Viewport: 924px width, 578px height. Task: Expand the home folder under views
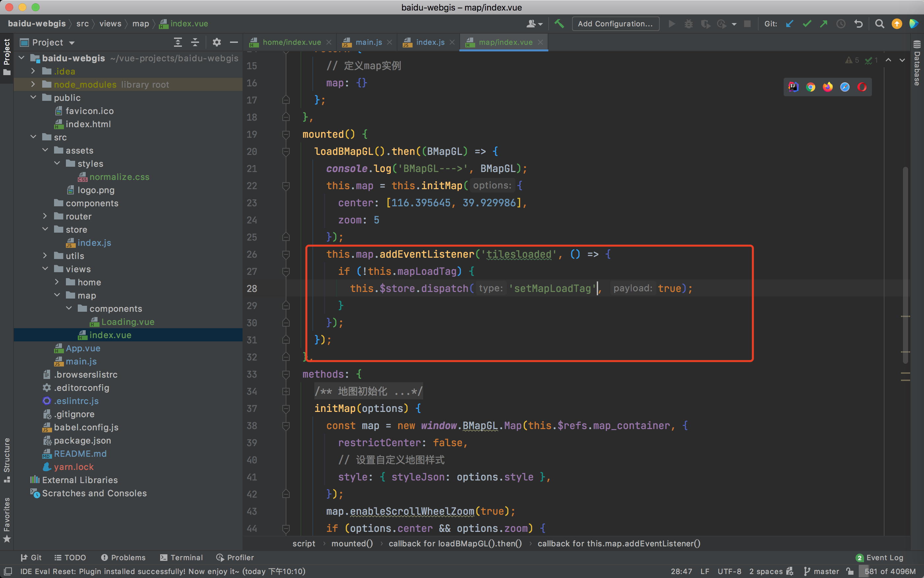coord(57,282)
